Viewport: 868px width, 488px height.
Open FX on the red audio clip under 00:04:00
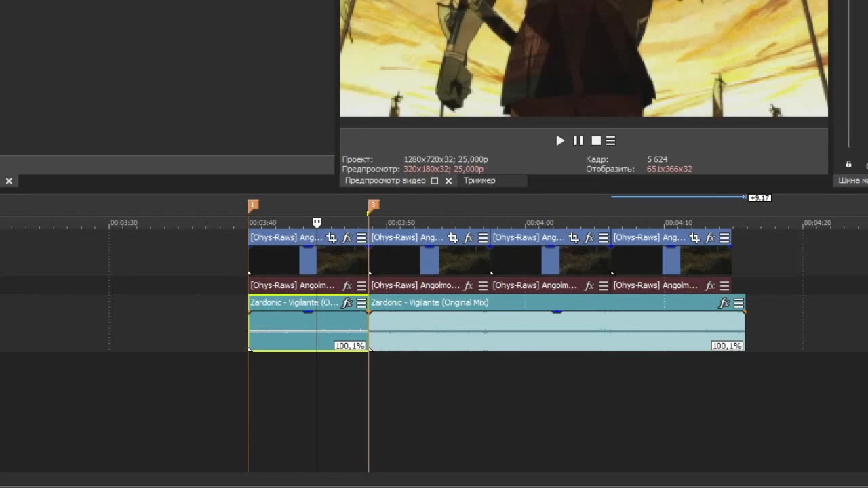(589, 286)
